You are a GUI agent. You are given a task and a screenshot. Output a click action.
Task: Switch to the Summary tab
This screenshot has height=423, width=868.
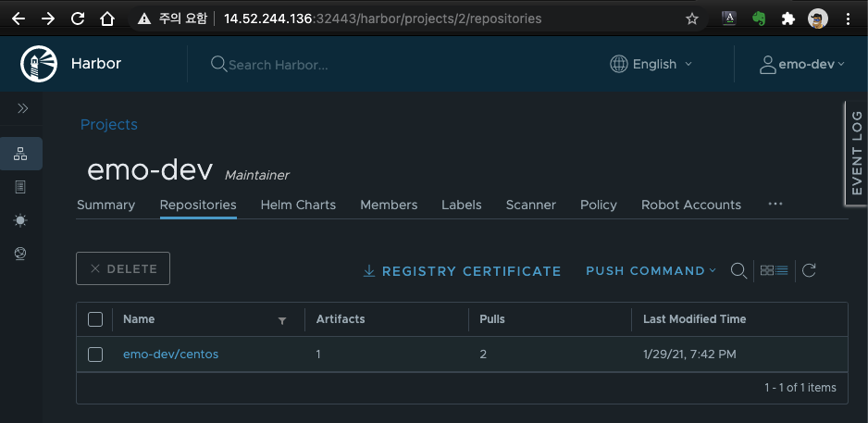(105, 205)
